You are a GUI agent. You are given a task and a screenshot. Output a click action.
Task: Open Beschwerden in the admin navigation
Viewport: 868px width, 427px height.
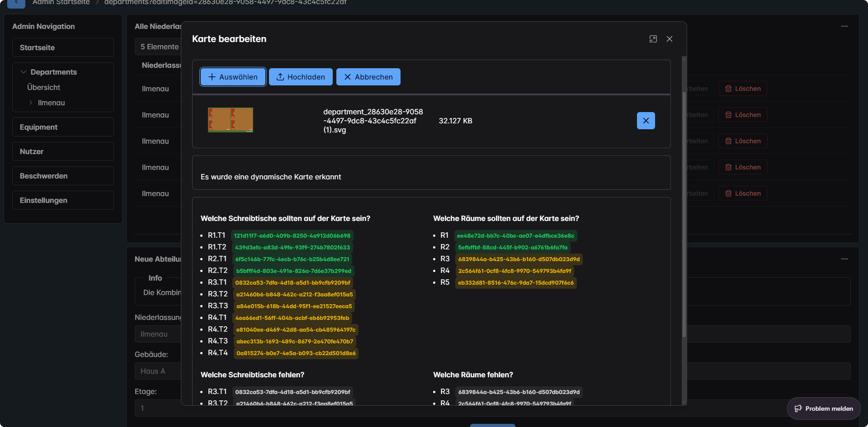coord(63,176)
